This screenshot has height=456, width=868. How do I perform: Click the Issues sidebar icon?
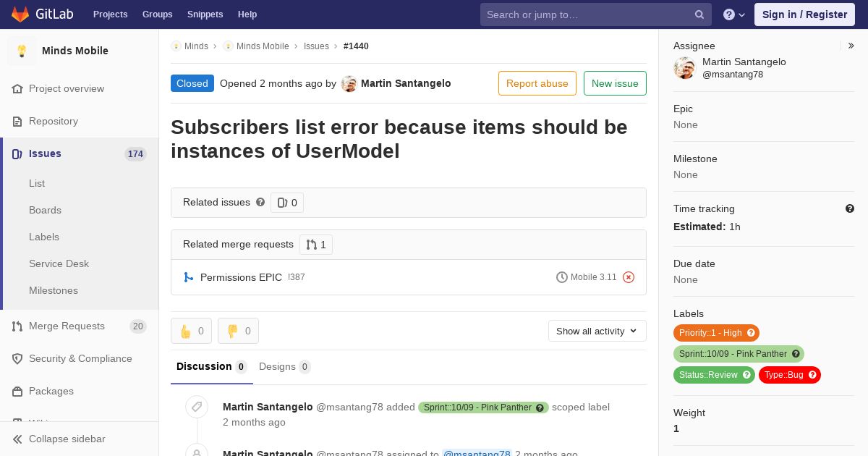[17, 154]
